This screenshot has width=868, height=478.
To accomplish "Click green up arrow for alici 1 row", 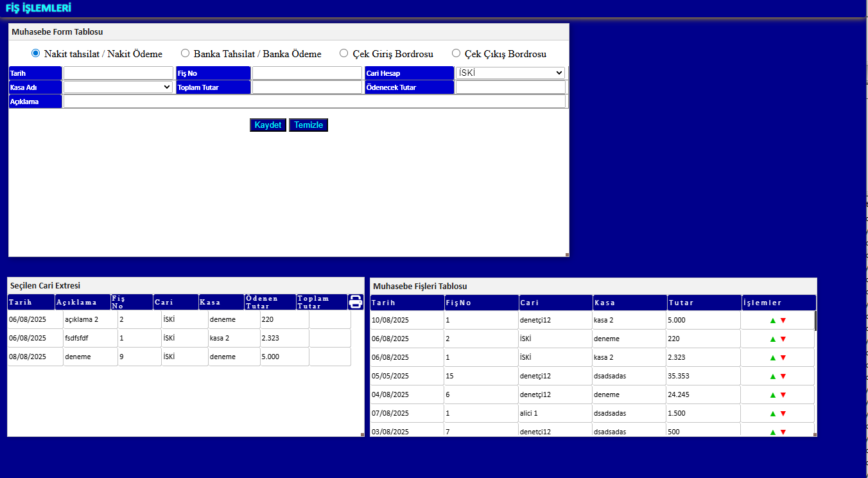I will coord(773,414).
